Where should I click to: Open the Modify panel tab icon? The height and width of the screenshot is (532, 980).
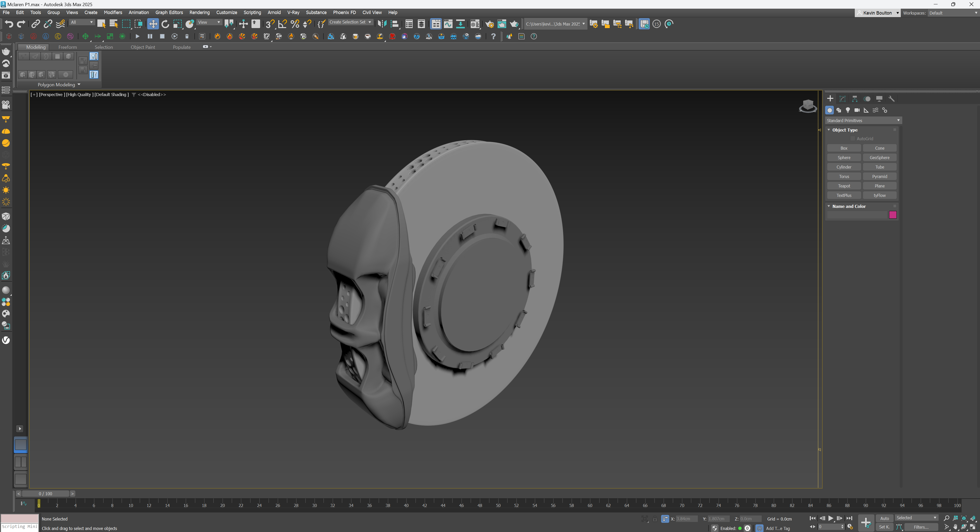pos(843,99)
